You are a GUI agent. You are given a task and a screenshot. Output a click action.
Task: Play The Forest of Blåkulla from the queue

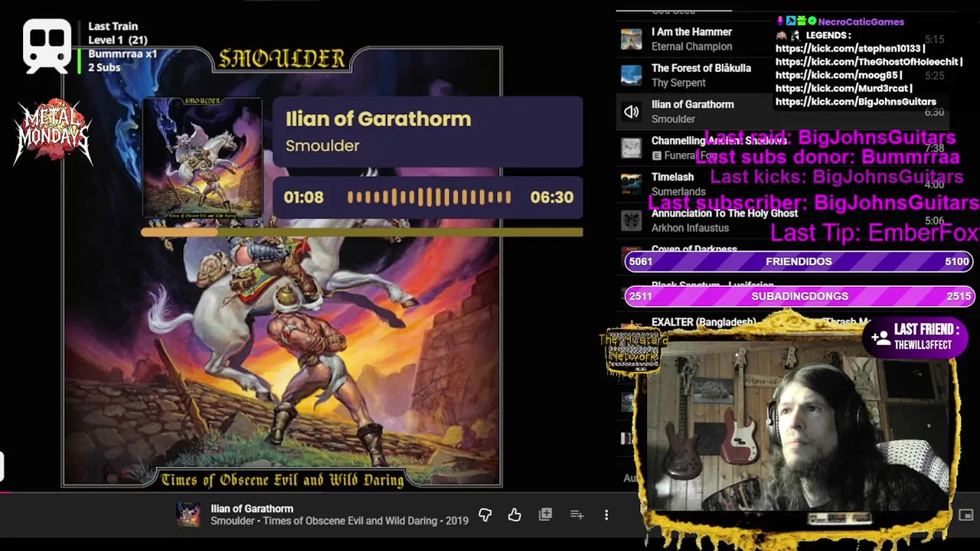(x=701, y=68)
